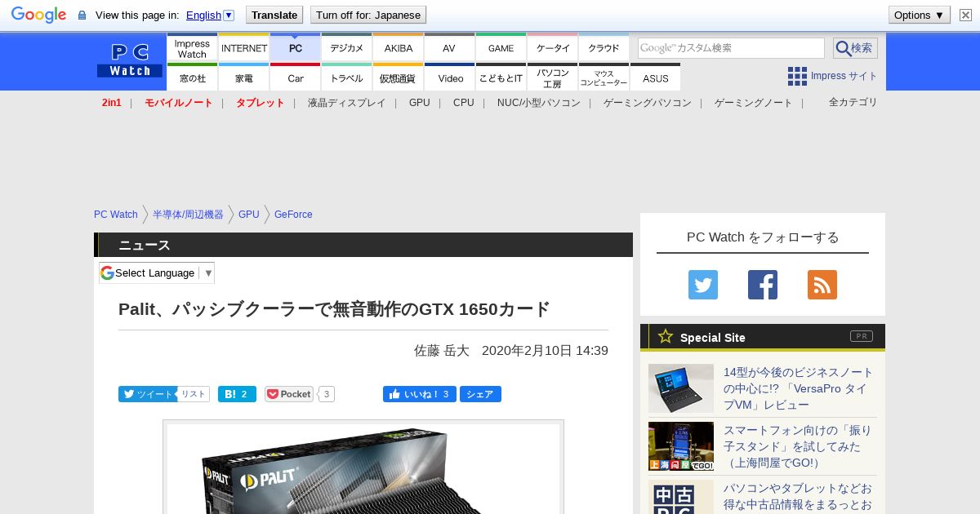The height and width of the screenshot is (514, 980).
Task: Open the Impress site grid icon
Action: coord(797,76)
